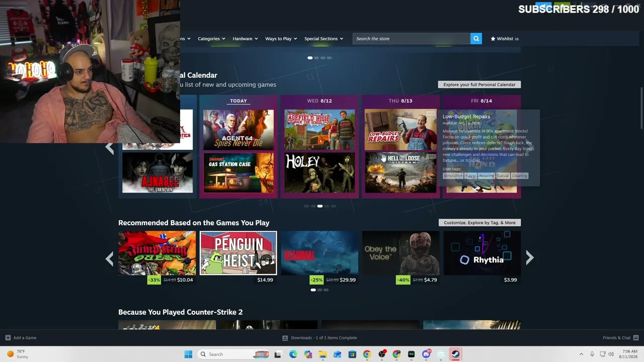
Task: Click the Cleaning user tag
Action: click(x=519, y=175)
